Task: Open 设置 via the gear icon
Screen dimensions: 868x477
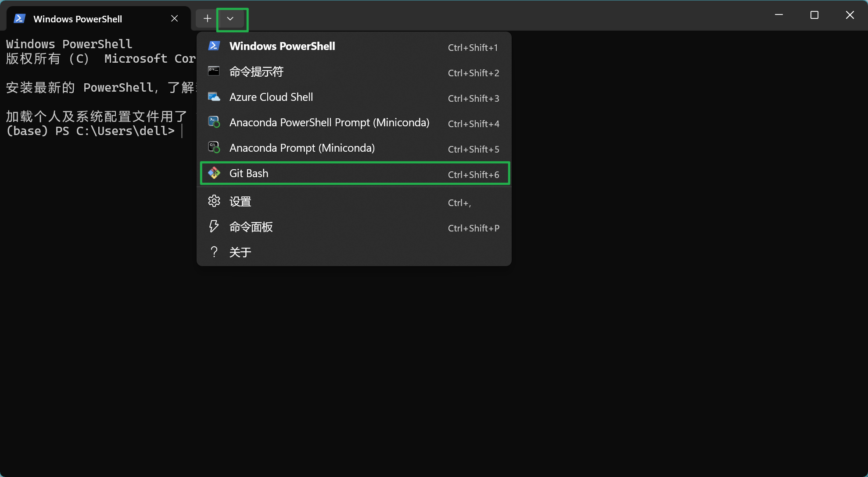Action: 214,201
